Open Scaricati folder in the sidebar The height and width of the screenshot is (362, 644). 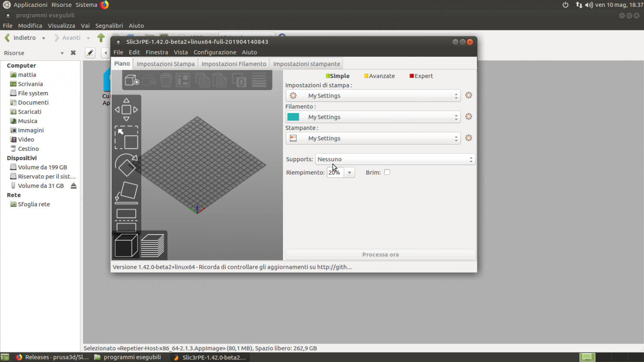click(x=30, y=112)
